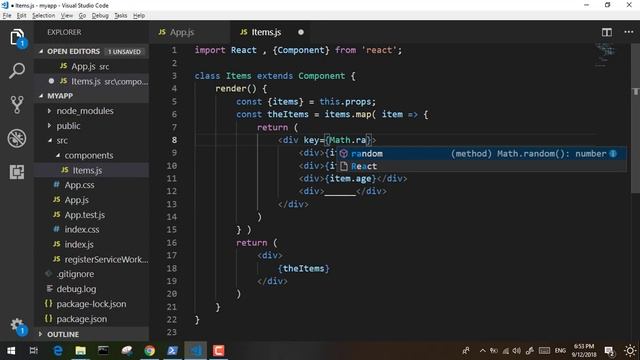Open the Debug view in activity bar

[x=17, y=138]
